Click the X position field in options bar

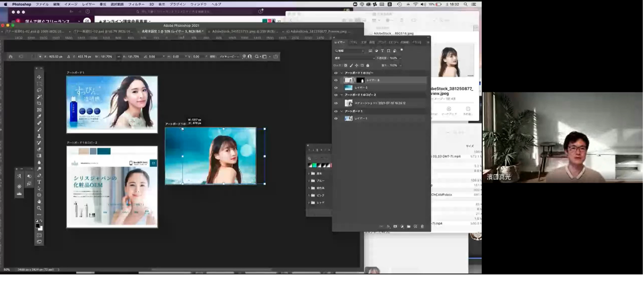tap(56, 57)
